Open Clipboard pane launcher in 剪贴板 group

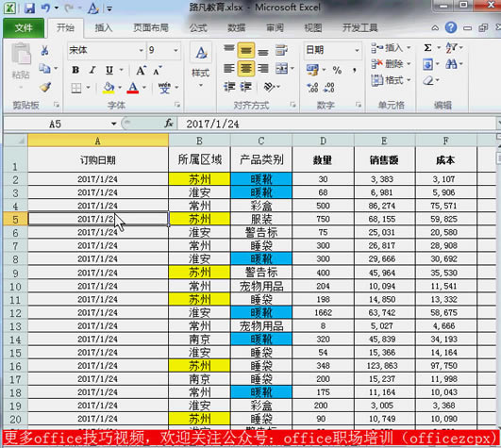[57, 105]
